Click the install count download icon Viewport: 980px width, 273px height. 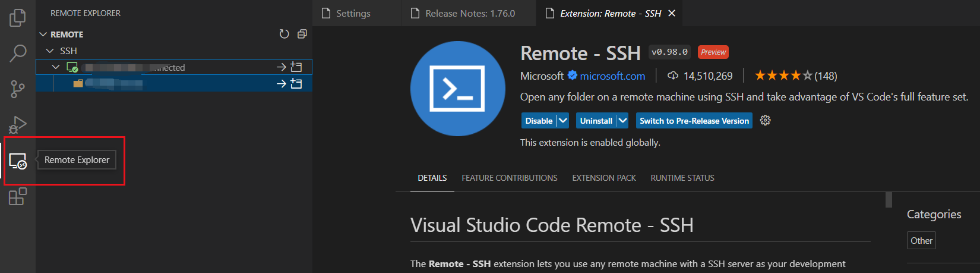tap(673, 76)
